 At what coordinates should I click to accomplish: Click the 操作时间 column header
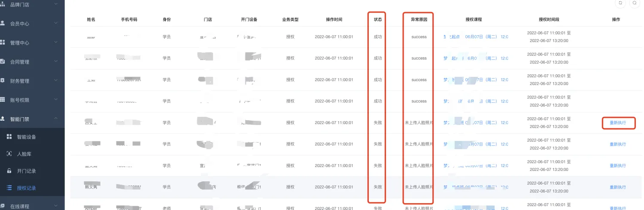pos(334,19)
